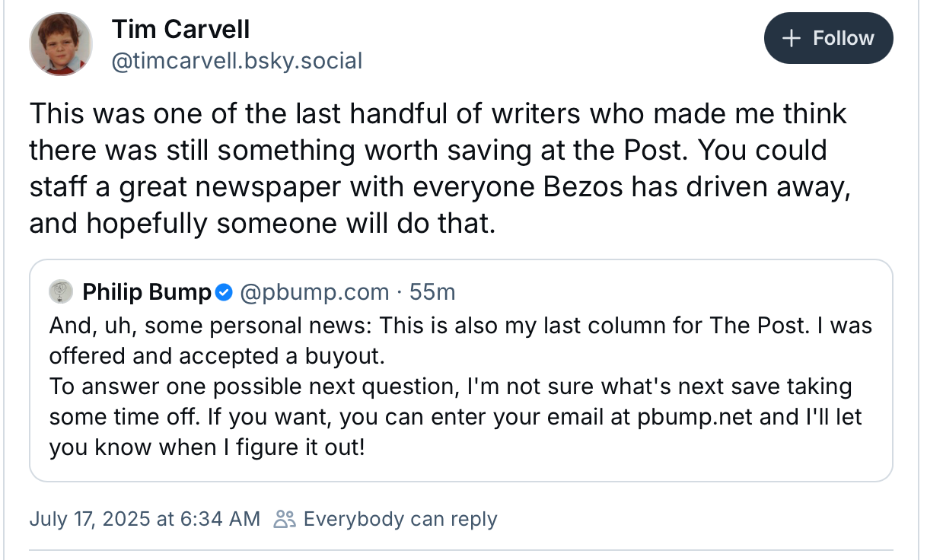Image resolution: width=927 pixels, height=560 pixels.
Task: Click "and hopefully someone will do that" line
Action: pos(262,224)
